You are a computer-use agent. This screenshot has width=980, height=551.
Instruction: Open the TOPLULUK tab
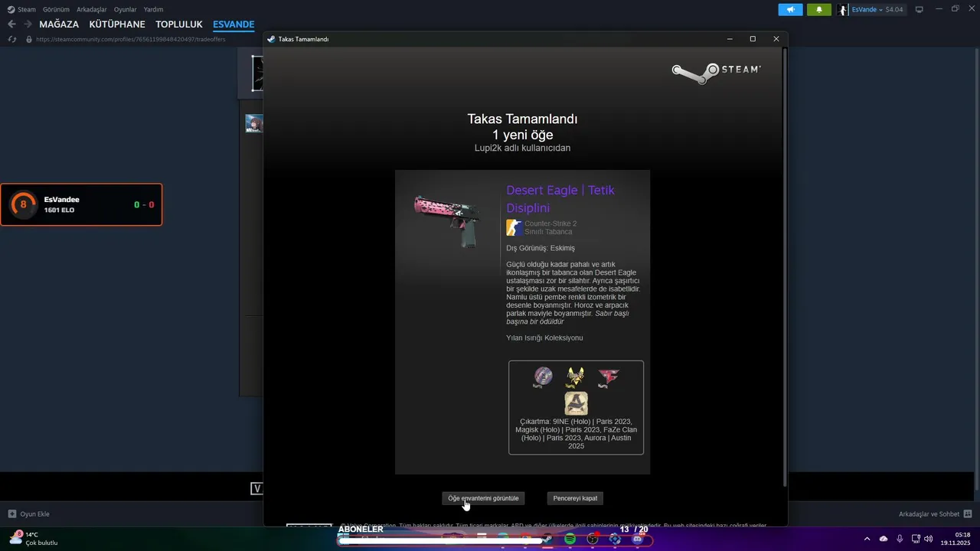click(179, 24)
